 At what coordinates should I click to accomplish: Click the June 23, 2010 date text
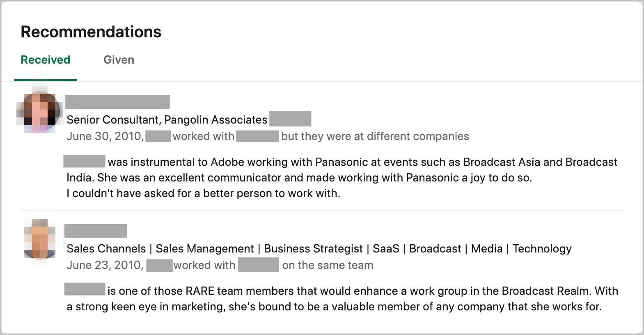click(x=105, y=265)
